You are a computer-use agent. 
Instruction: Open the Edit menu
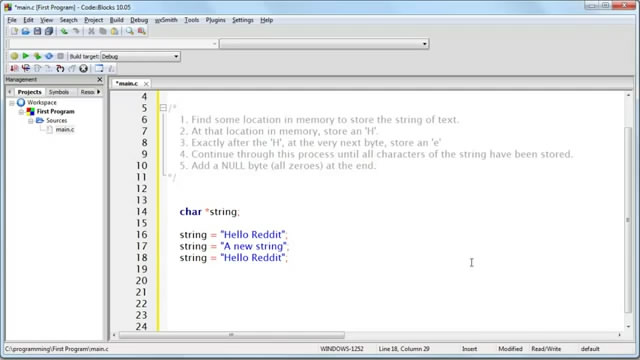pos(28,20)
